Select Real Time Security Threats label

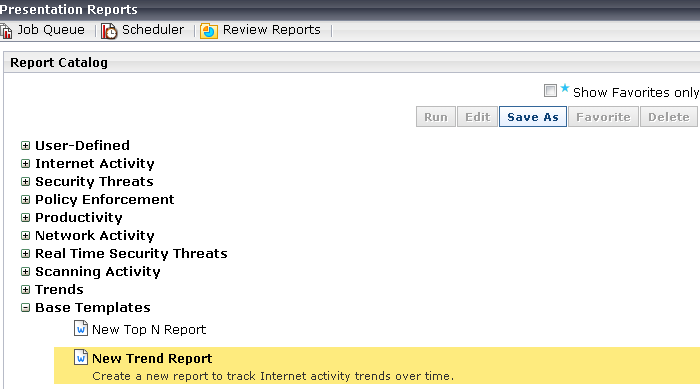click(x=131, y=254)
